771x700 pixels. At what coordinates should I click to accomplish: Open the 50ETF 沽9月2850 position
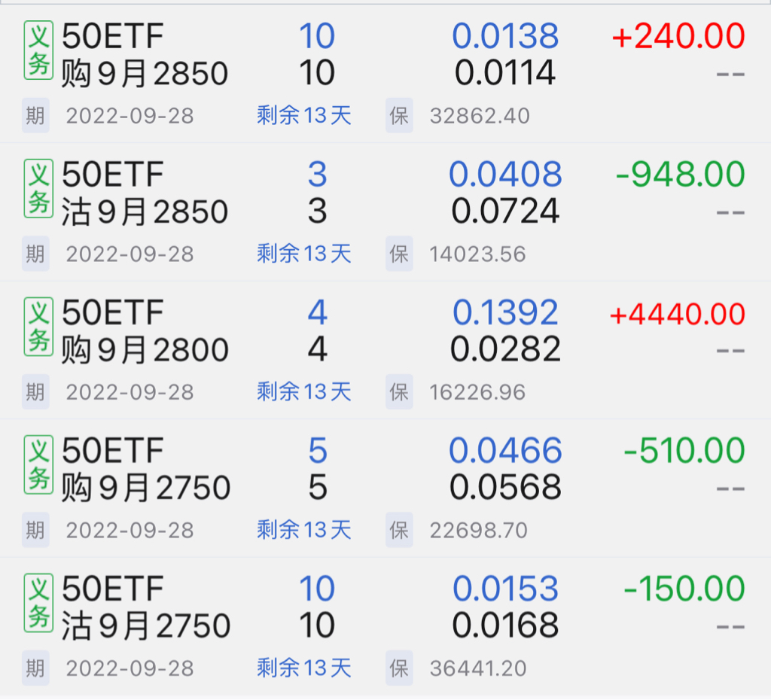[x=145, y=193]
